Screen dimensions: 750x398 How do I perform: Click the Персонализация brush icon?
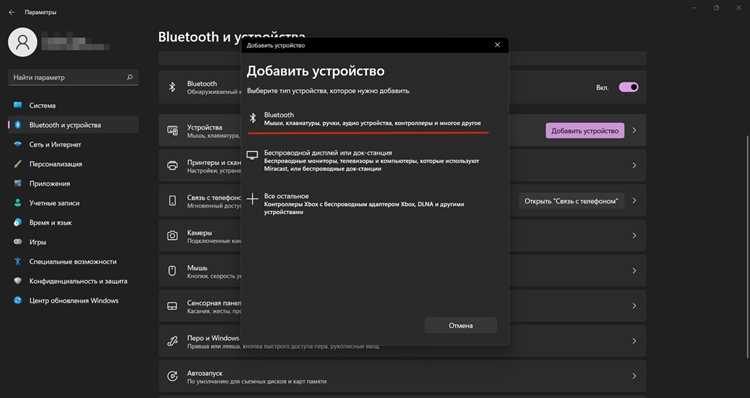tap(18, 164)
